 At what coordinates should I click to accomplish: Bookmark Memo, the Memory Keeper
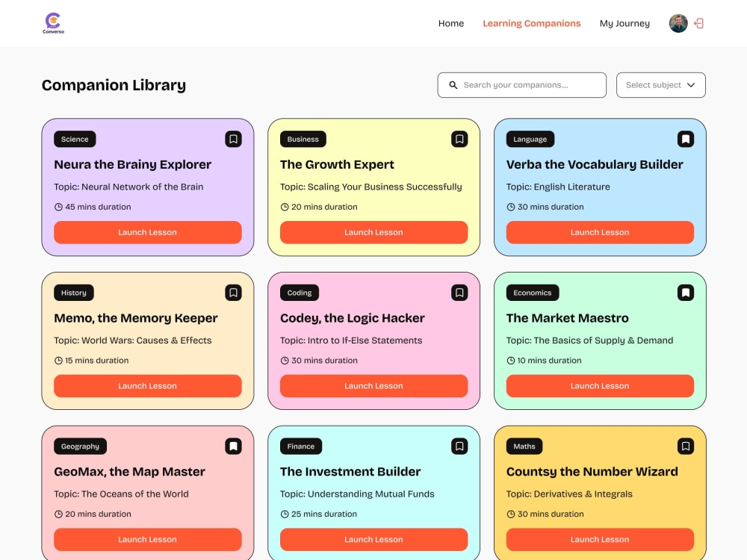[233, 293]
